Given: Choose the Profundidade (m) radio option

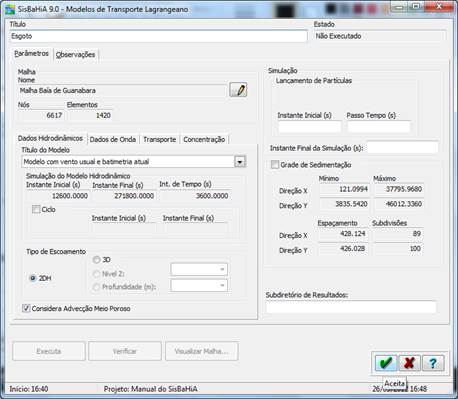Looking at the screenshot, I should (96, 287).
